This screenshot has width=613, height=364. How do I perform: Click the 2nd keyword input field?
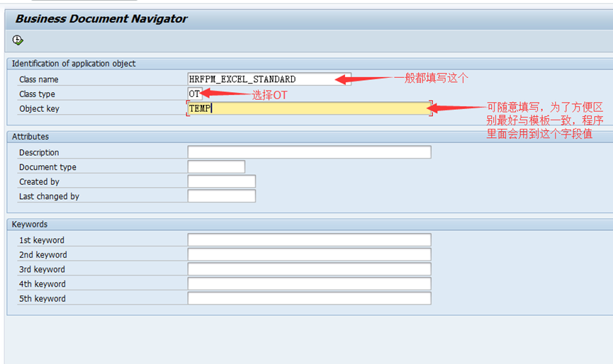point(309,255)
